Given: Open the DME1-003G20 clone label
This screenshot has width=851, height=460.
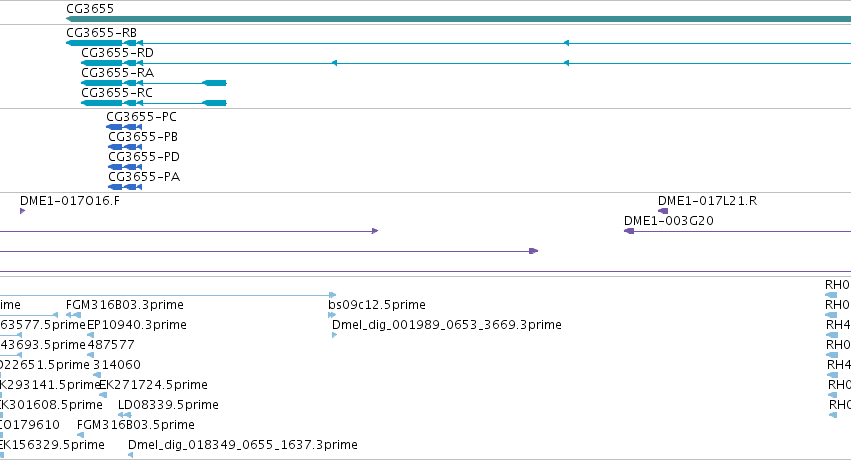Looking at the screenshot, I should tap(669, 221).
